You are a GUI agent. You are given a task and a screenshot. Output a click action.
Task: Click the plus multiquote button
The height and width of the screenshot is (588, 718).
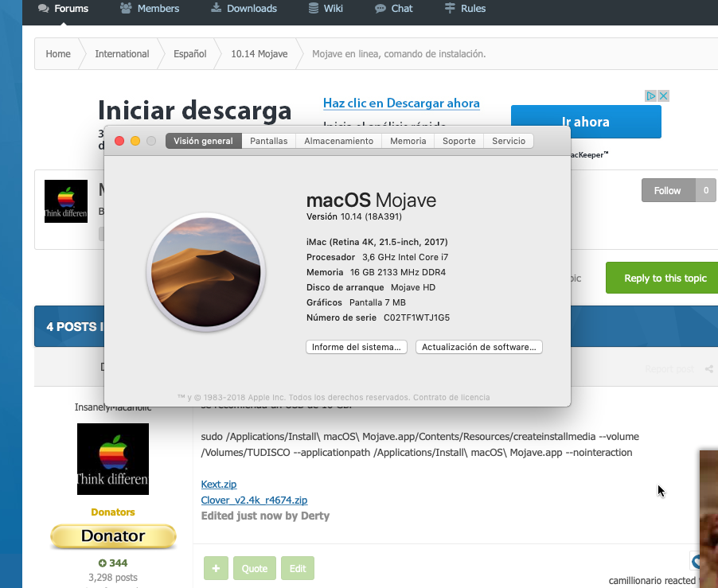pyautogui.click(x=217, y=568)
